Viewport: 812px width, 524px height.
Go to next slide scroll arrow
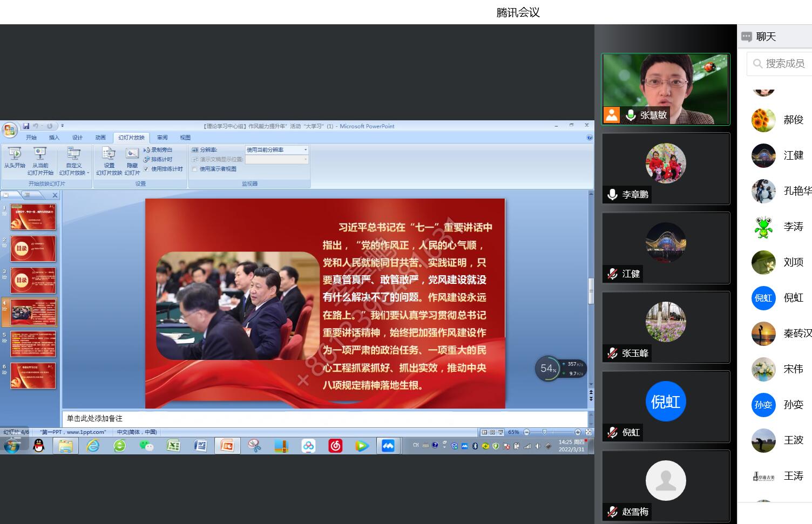tap(591, 399)
